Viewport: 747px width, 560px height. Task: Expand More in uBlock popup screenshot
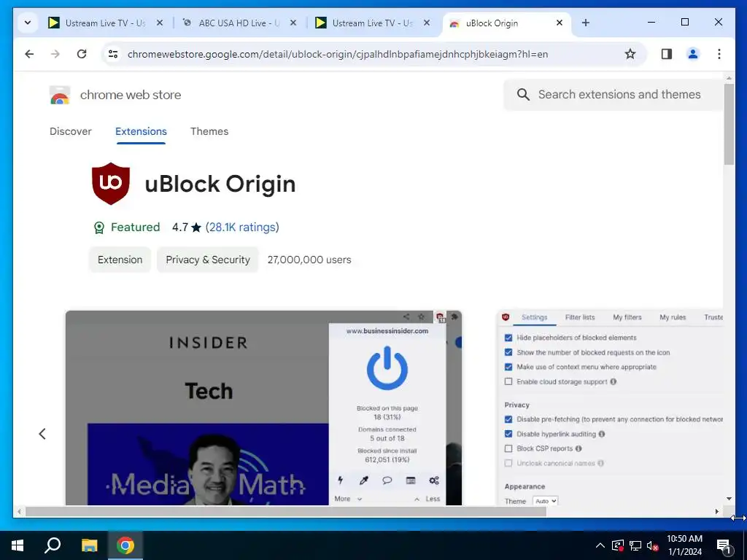[x=348, y=499]
